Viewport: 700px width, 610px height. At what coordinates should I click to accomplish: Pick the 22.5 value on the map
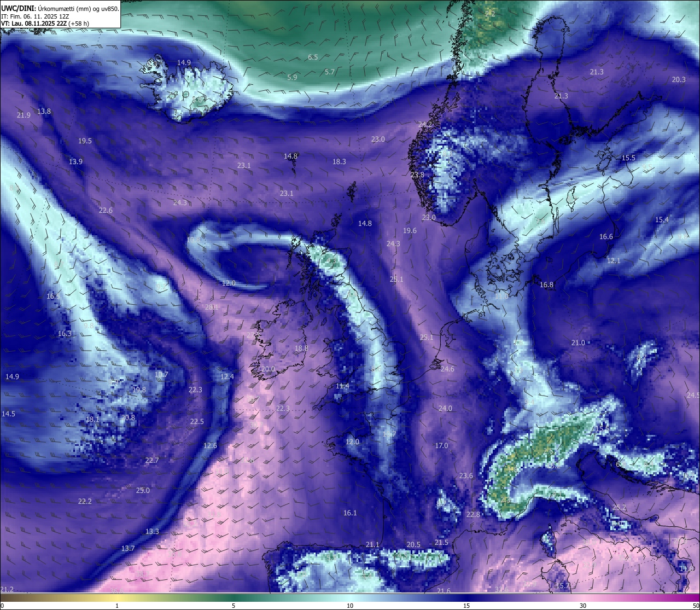point(197,422)
